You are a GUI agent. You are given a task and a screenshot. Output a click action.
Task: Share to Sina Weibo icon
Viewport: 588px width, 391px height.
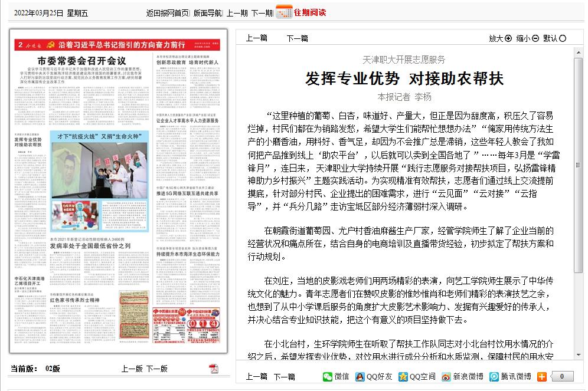pos(446,376)
